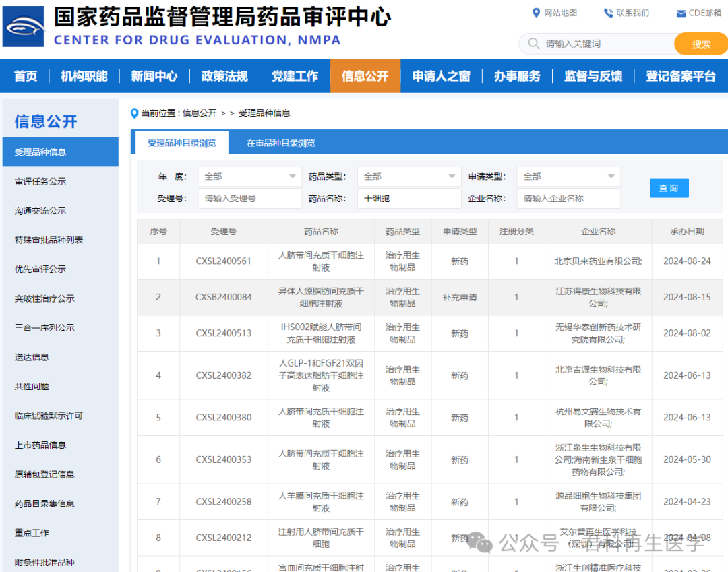This screenshot has height=572, width=728.
Task: Open 附条件批准品种 in the sidebar
Action: [44, 563]
